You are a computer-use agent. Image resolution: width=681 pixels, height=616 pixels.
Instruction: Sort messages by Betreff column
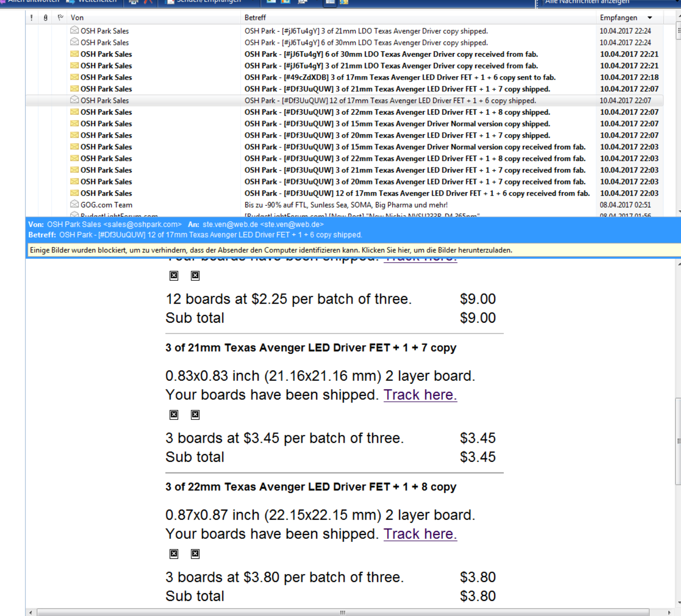click(x=419, y=18)
